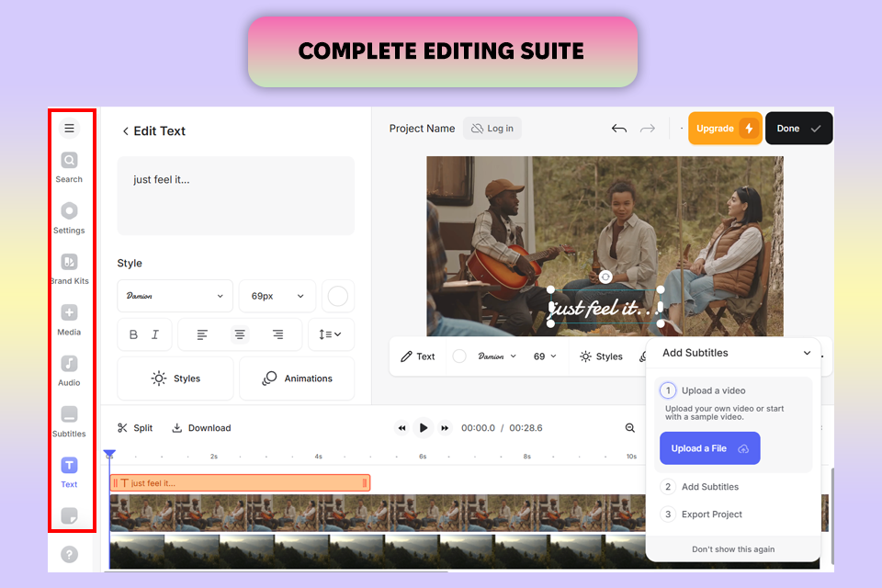The width and height of the screenshot is (882, 588).
Task: Open the Audio panel
Action: click(x=69, y=371)
